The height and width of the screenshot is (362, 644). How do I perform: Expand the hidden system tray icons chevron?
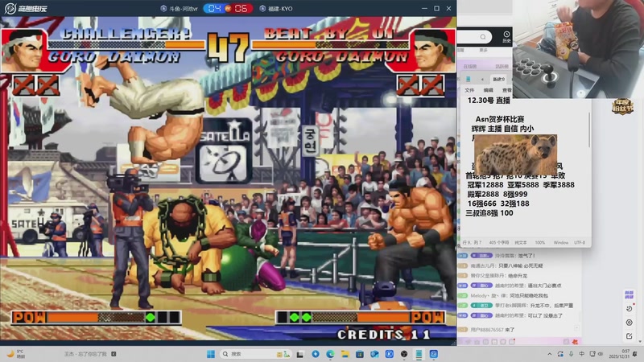tap(550, 354)
